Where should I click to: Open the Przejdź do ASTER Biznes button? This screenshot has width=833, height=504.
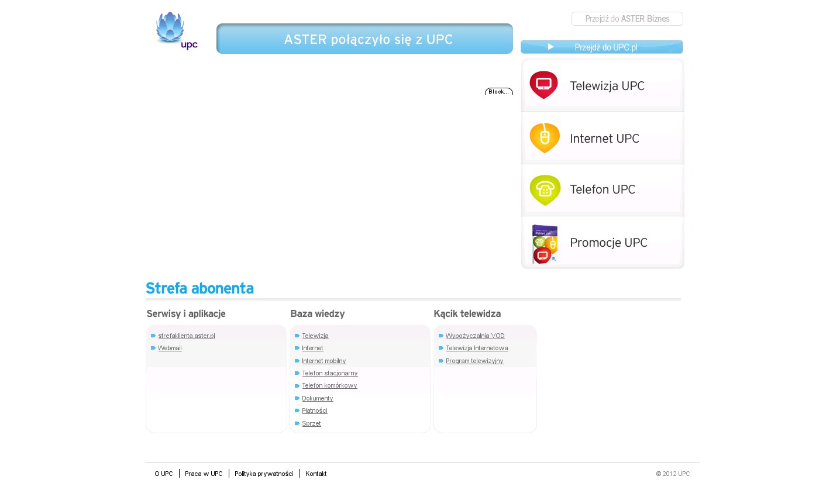627,19
